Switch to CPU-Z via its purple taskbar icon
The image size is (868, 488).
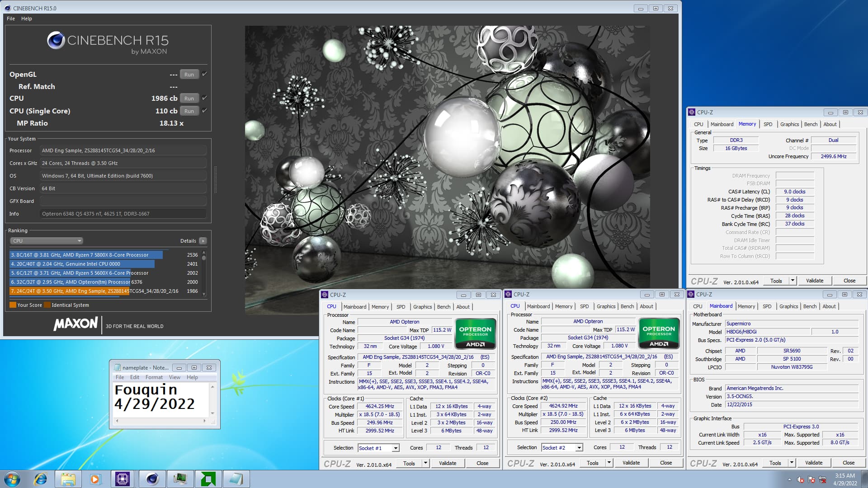click(123, 479)
